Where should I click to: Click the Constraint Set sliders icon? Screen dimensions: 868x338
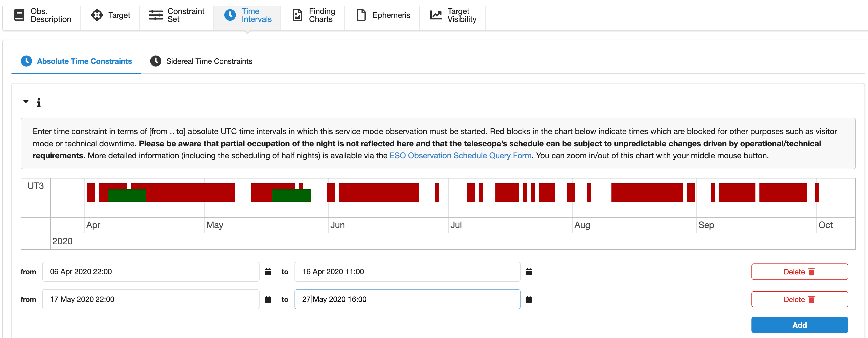(156, 15)
